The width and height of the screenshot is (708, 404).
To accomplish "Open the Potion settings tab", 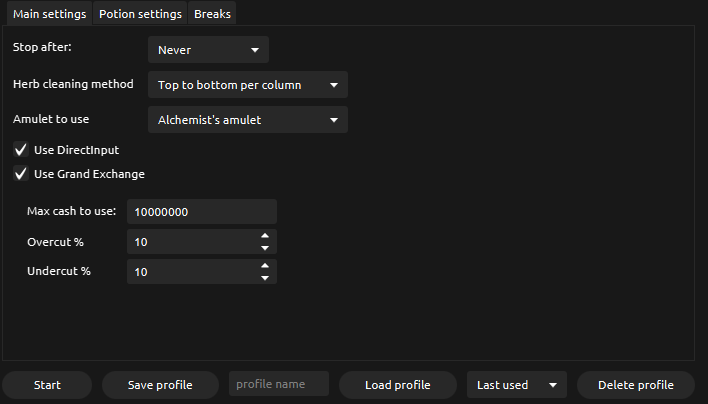I will point(140,14).
